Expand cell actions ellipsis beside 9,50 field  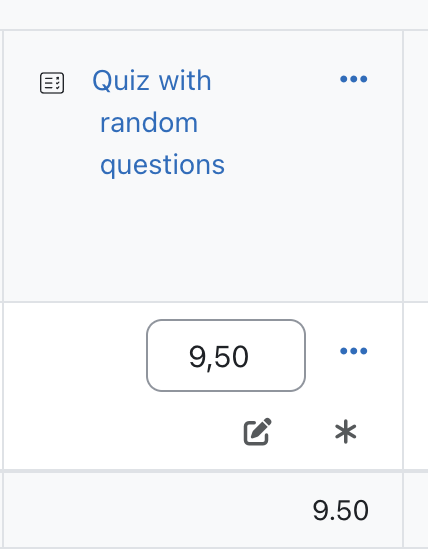[354, 351]
